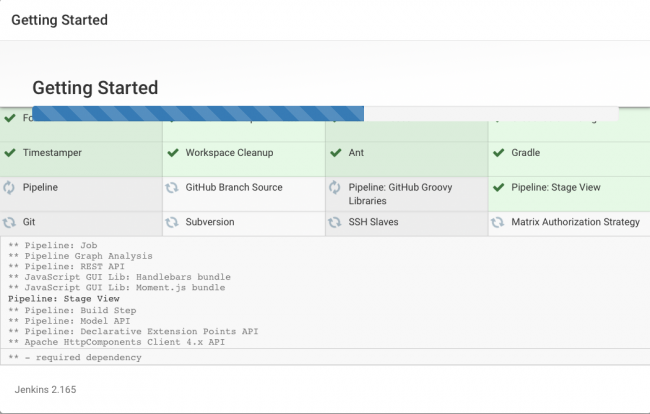Click the spinner icon beside Git
The width and height of the screenshot is (650, 414).
pyautogui.click(x=10, y=222)
